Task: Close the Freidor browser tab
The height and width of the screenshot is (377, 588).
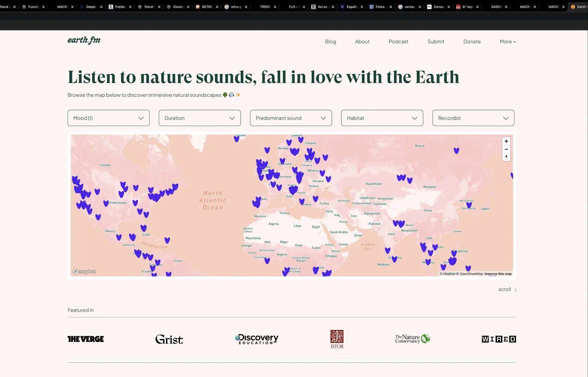Action: [130, 7]
